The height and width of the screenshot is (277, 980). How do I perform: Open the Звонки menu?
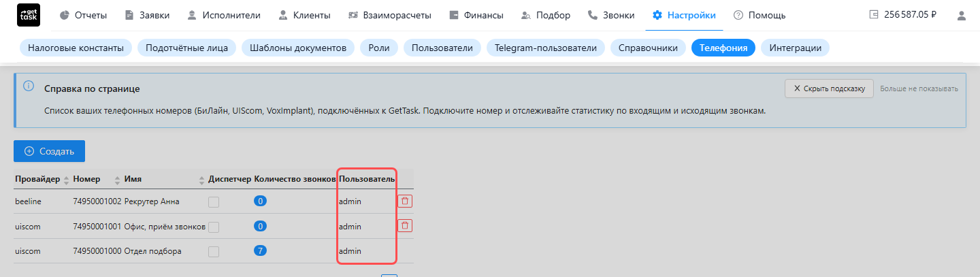(611, 15)
